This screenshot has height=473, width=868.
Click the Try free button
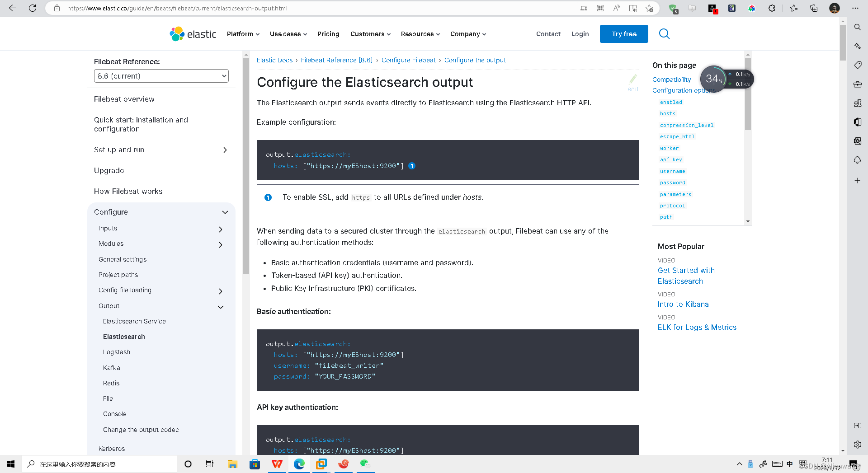(x=624, y=34)
